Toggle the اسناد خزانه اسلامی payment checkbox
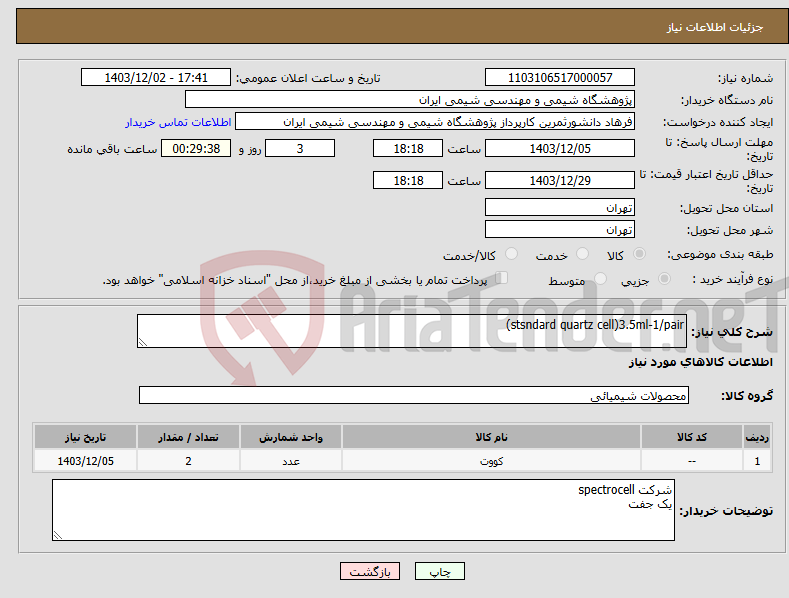789x598 pixels. 501,278
